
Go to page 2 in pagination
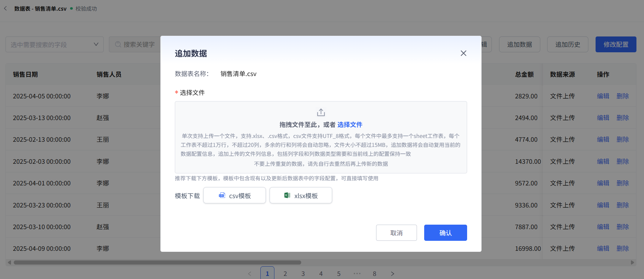(285, 274)
